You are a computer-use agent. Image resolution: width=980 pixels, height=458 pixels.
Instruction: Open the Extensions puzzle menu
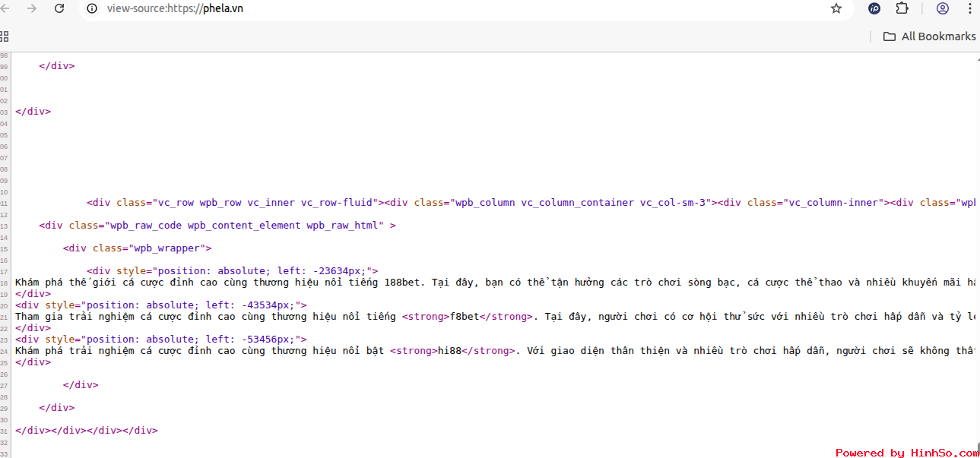click(x=902, y=8)
